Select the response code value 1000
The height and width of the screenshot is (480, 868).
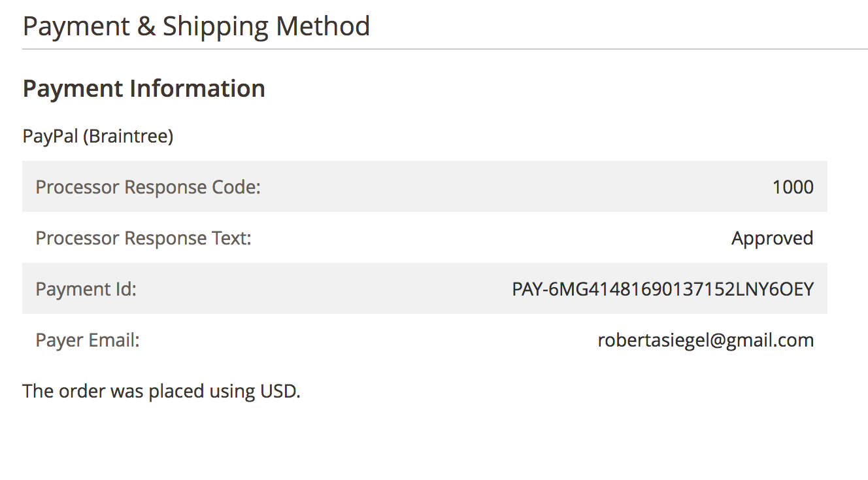tap(792, 187)
